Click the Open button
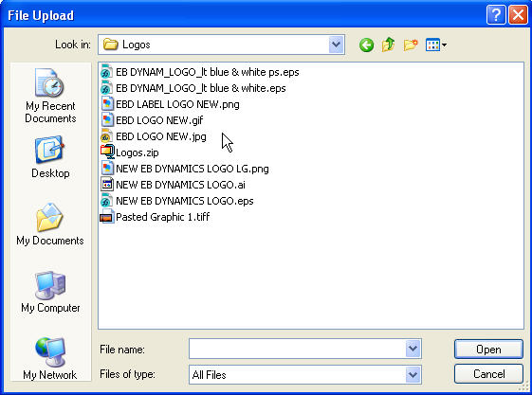This screenshot has width=532, height=395. pyautogui.click(x=488, y=350)
